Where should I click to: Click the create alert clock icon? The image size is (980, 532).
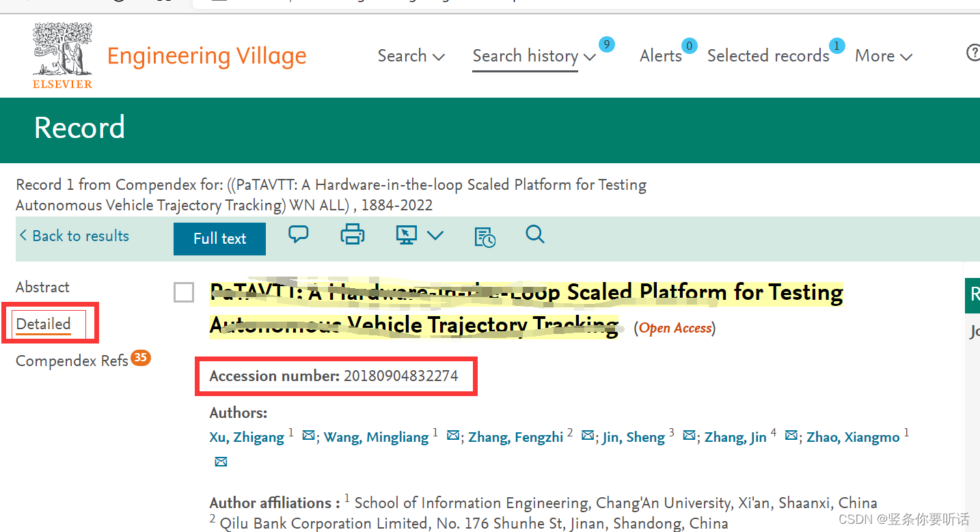point(485,236)
